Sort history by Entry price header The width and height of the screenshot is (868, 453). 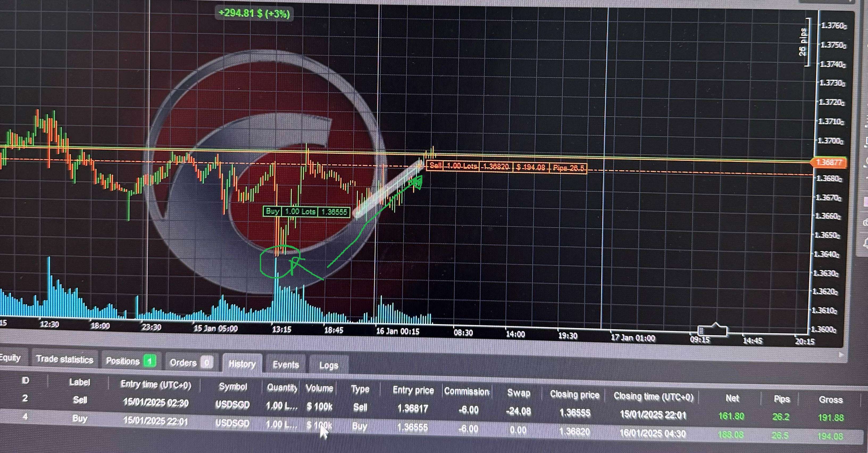[413, 390]
